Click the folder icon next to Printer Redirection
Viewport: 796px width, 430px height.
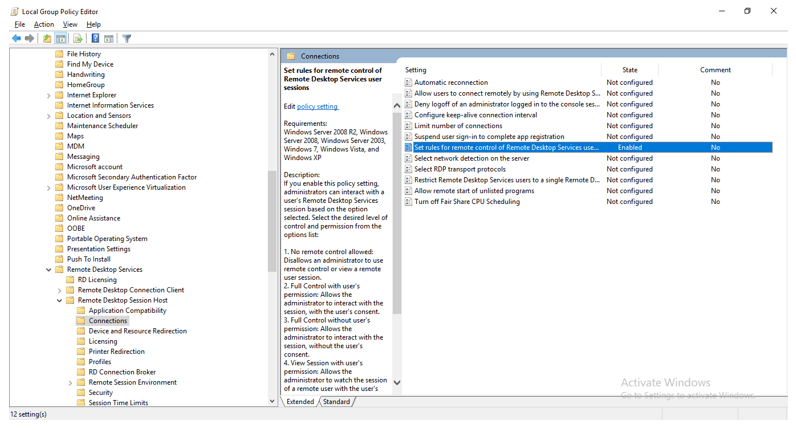pos(81,351)
